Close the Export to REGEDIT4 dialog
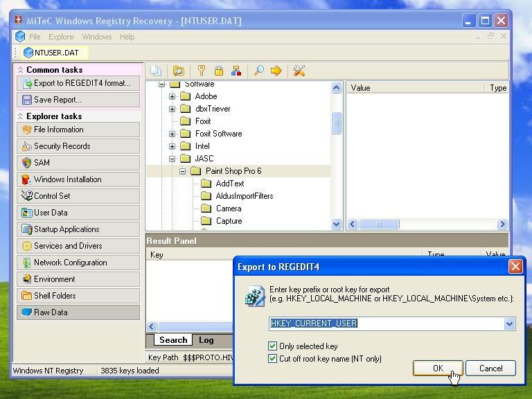532x399 pixels. tap(515, 267)
